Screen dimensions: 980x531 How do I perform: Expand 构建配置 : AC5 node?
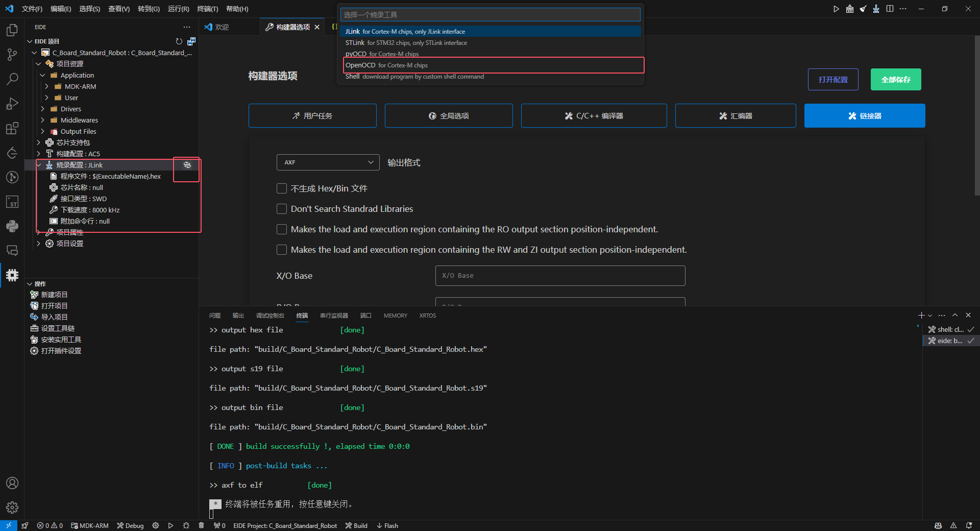coord(39,154)
